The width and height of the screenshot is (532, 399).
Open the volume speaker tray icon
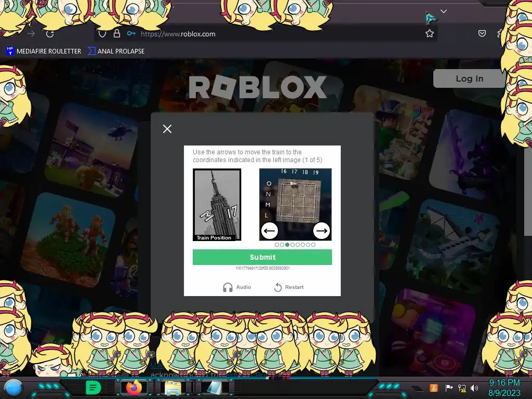coord(474,388)
